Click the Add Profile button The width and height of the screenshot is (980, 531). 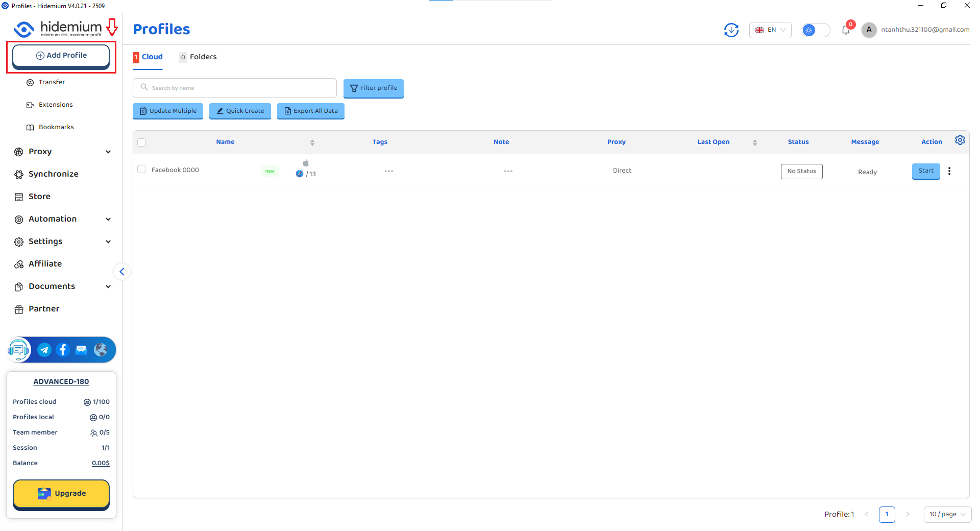(61, 56)
